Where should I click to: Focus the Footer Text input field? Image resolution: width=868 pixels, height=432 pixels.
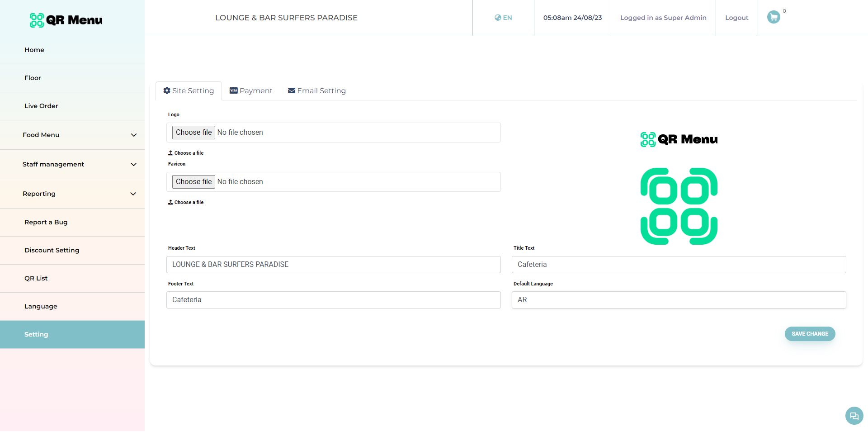tap(333, 300)
